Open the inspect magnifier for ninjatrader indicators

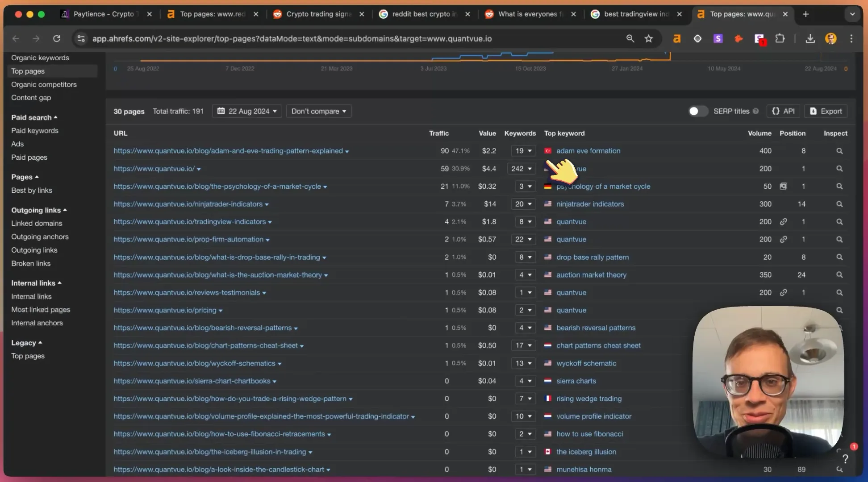pyautogui.click(x=839, y=204)
